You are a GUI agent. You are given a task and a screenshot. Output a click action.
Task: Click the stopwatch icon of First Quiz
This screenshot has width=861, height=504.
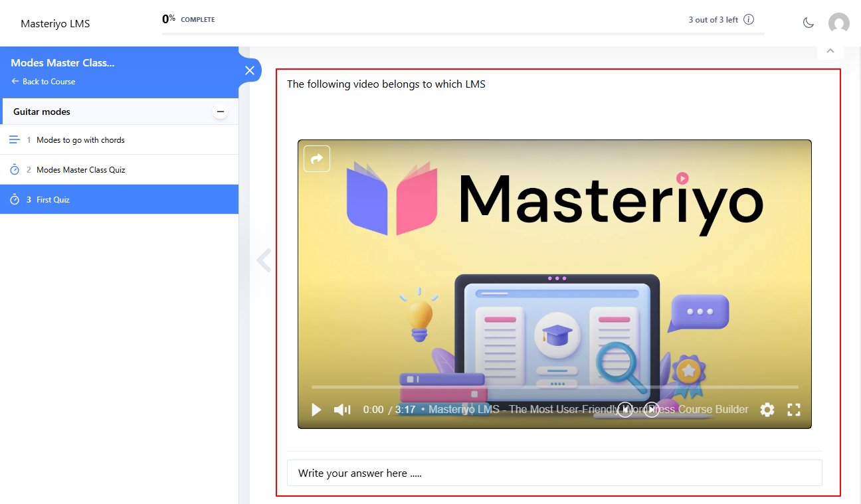tap(15, 199)
